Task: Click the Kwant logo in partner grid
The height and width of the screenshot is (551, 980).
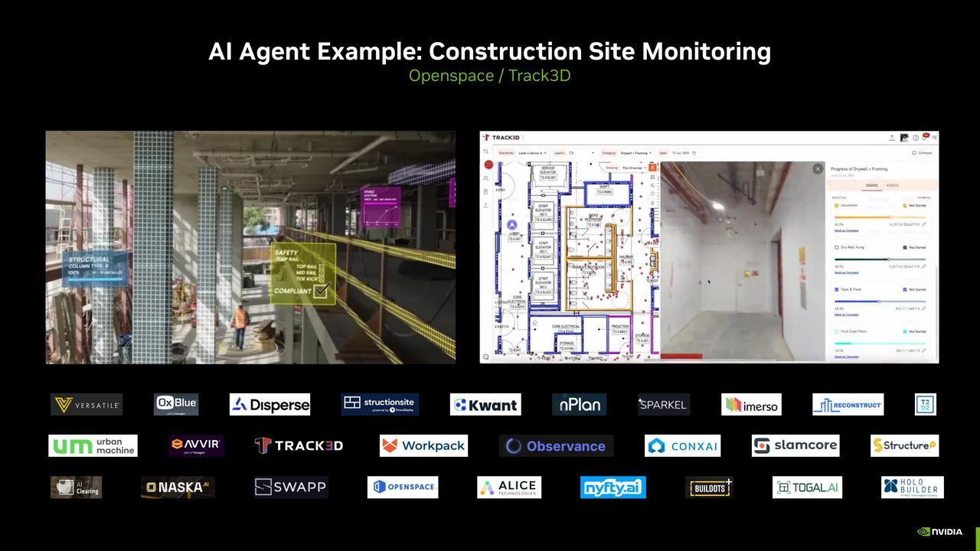Action: point(485,405)
